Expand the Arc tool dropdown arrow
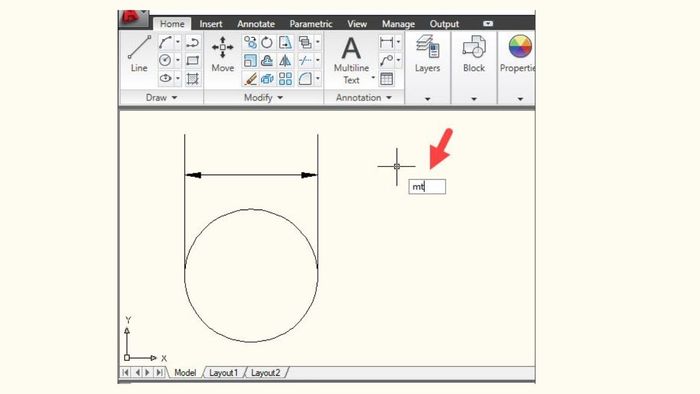The height and width of the screenshot is (394, 700). pos(178,42)
